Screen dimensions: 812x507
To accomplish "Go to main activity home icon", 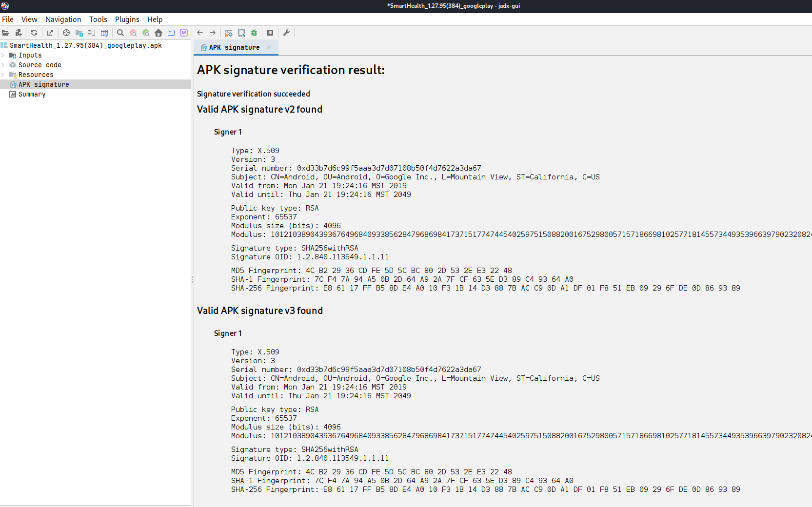I will pyautogui.click(x=158, y=33).
